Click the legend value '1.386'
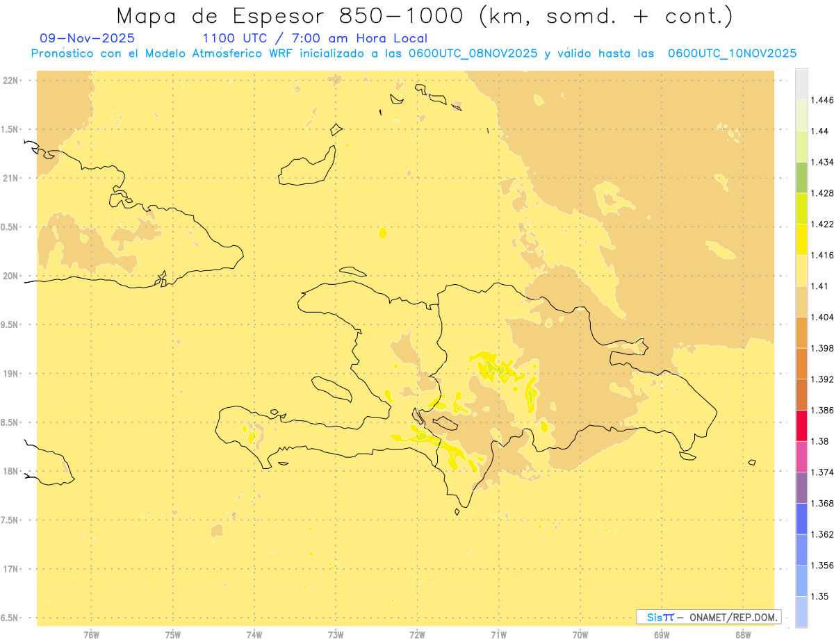 tap(823, 411)
